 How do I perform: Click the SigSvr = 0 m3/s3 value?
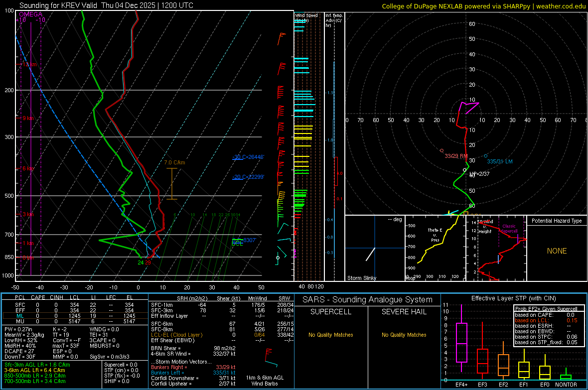click(x=110, y=357)
